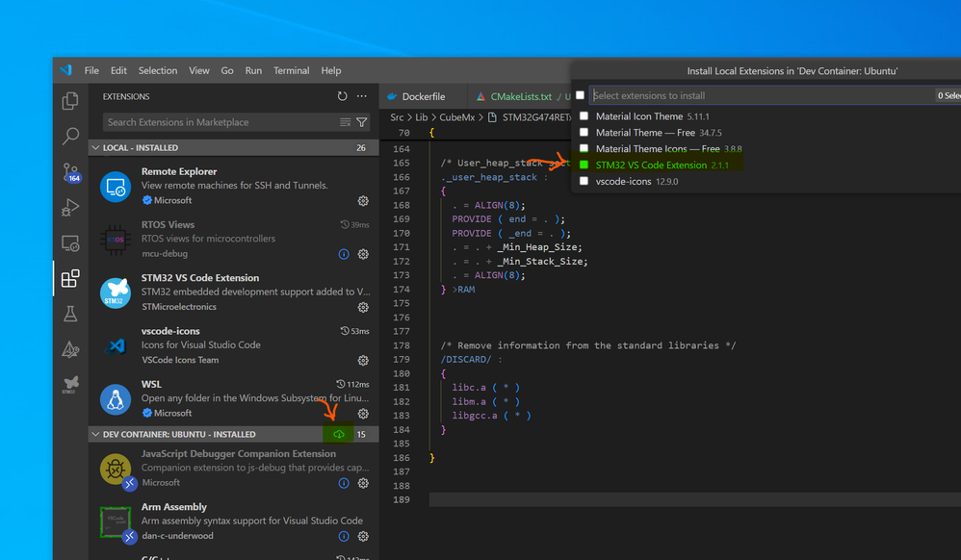Click Lib in the breadcrumb path
This screenshot has height=560, width=961.
[x=421, y=117]
